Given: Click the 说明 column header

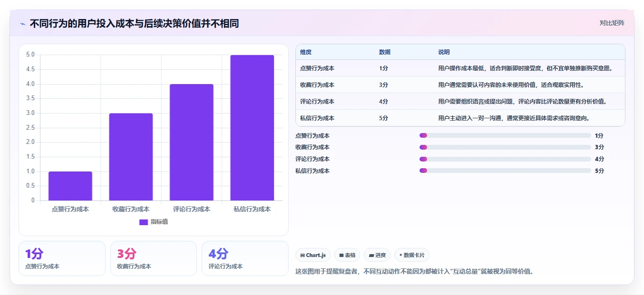Looking at the screenshot, I should click(444, 52).
